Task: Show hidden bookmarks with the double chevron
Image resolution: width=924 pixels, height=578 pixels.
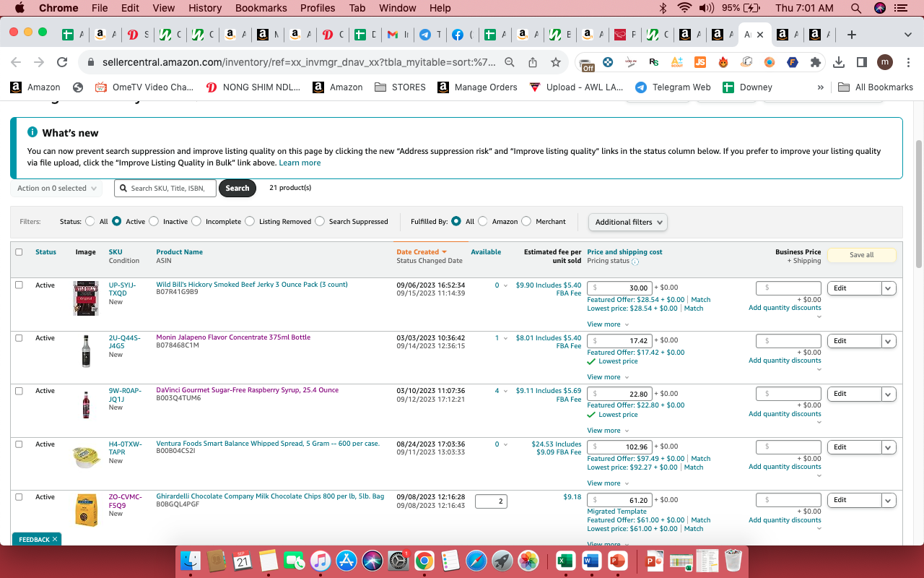Action: pos(820,87)
